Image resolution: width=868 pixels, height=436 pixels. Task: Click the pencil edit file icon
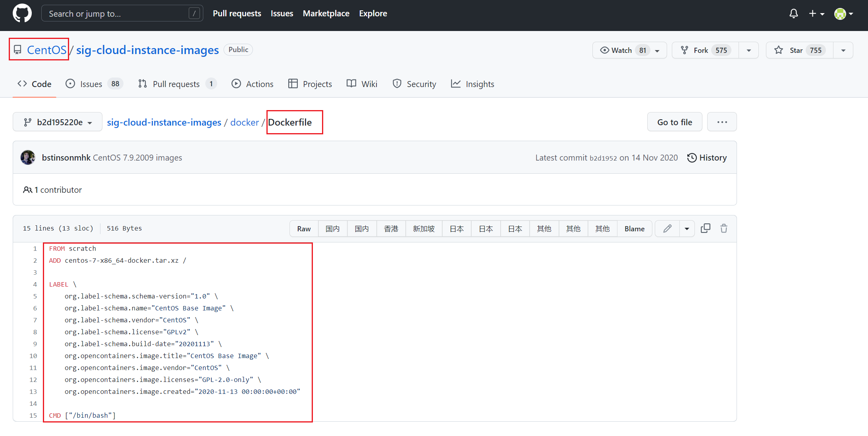click(667, 229)
